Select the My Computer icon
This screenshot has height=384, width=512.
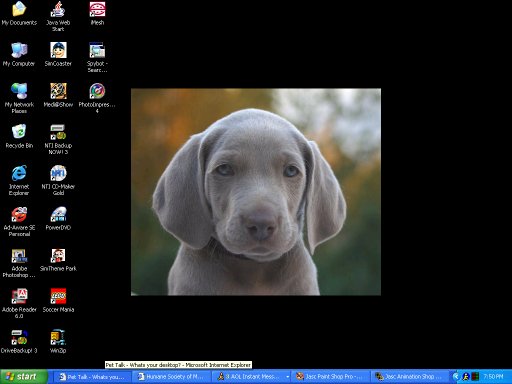(x=19, y=54)
